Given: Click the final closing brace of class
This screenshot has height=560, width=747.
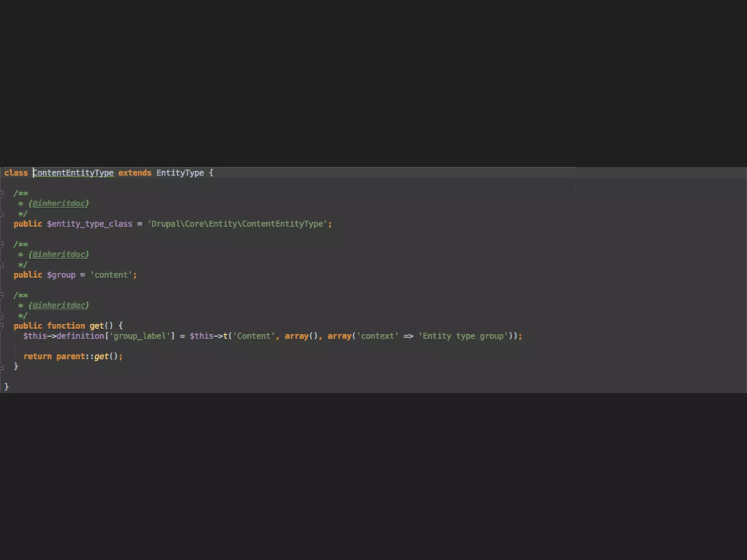Looking at the screenshot, I should coord(6,386).
